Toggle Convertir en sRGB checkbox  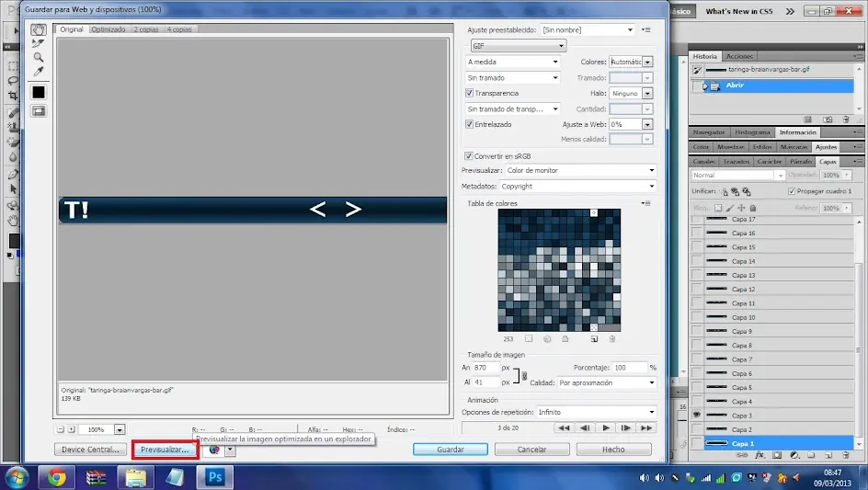click(x=469, y=156)
